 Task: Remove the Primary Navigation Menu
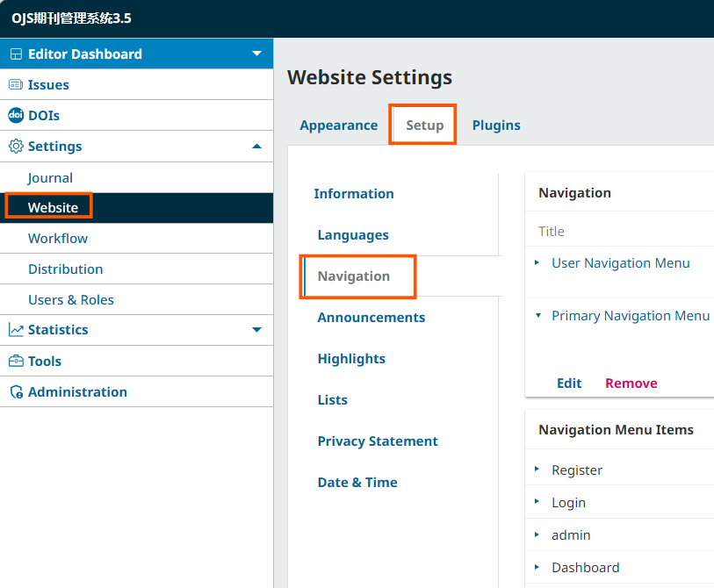click(631, 384)
